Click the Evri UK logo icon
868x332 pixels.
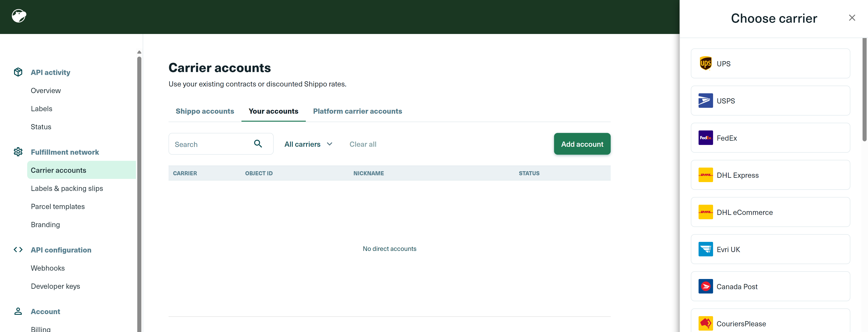coord(705,249)
